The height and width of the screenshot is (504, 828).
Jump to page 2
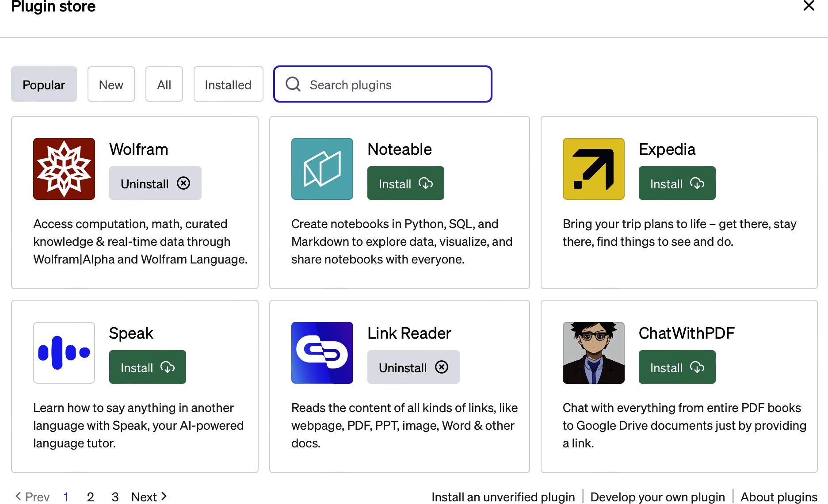pos(90,497)
